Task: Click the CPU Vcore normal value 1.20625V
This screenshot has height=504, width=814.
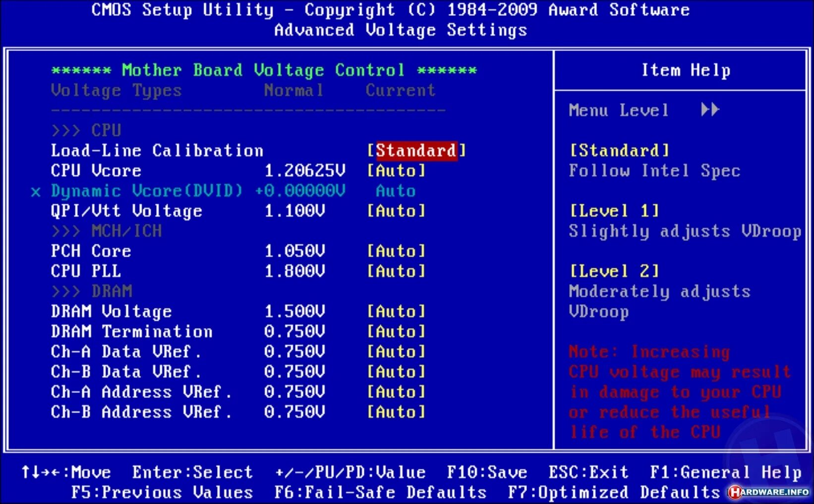Action: (x=305, y=171)
